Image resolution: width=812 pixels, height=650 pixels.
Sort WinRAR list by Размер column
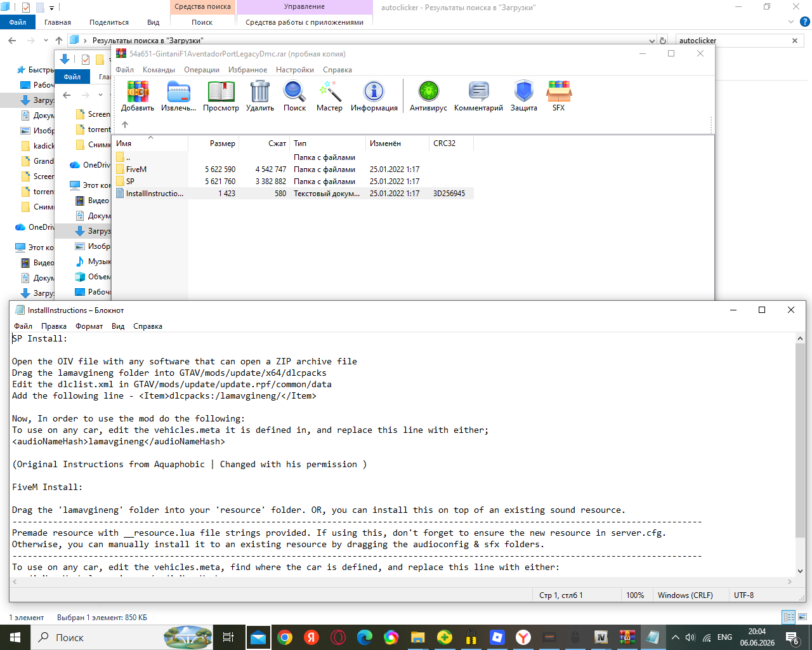click(223, 143)
